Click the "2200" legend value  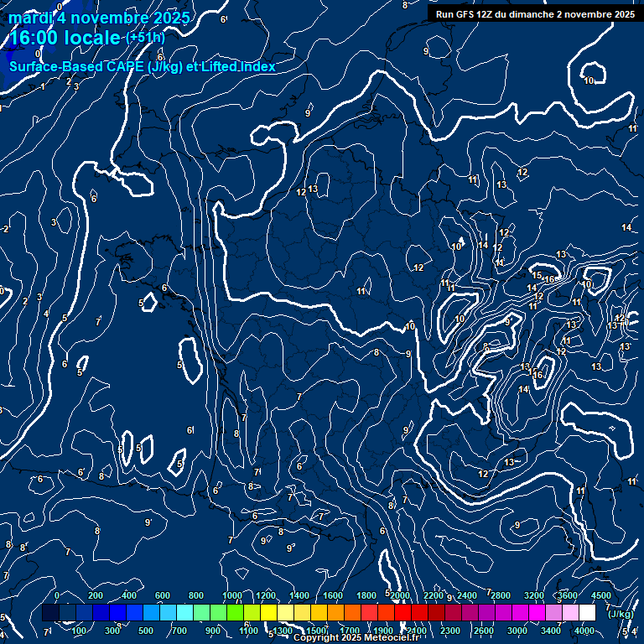tap(434, 595)
